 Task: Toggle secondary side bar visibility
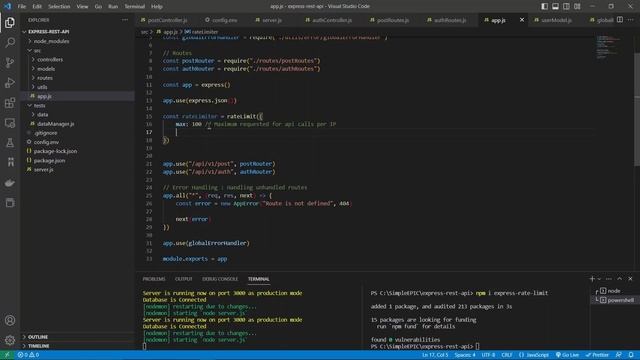coord(566,6)
